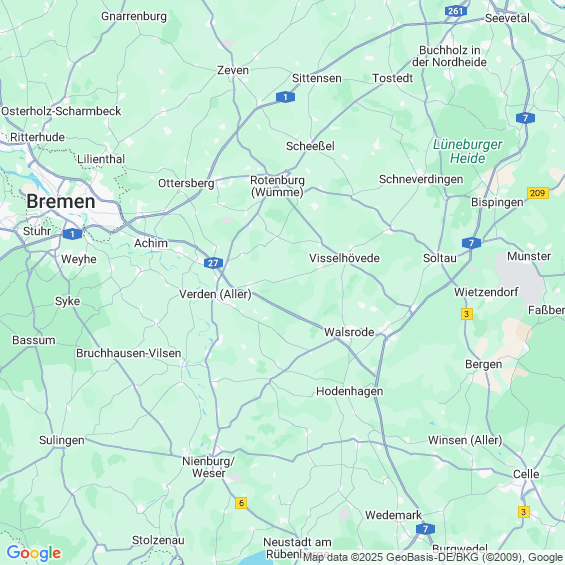Click the Nienburg/Weser town label
The image size is (565, 565).
209,467
